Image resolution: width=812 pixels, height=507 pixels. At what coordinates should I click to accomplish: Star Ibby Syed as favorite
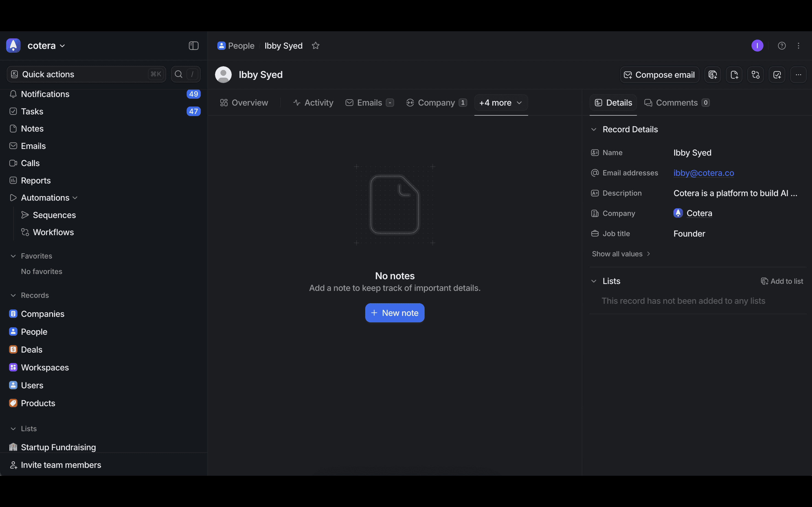[x=315, y=46]
